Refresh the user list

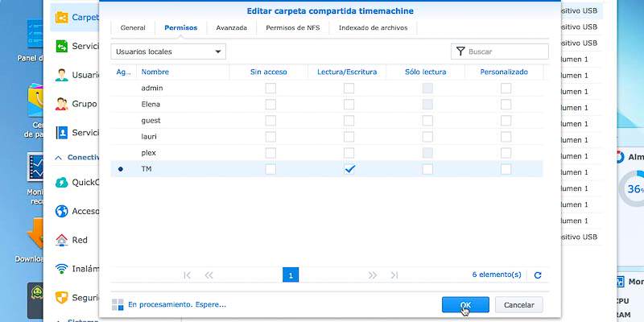pyautogui.click(x=538, y=275)
